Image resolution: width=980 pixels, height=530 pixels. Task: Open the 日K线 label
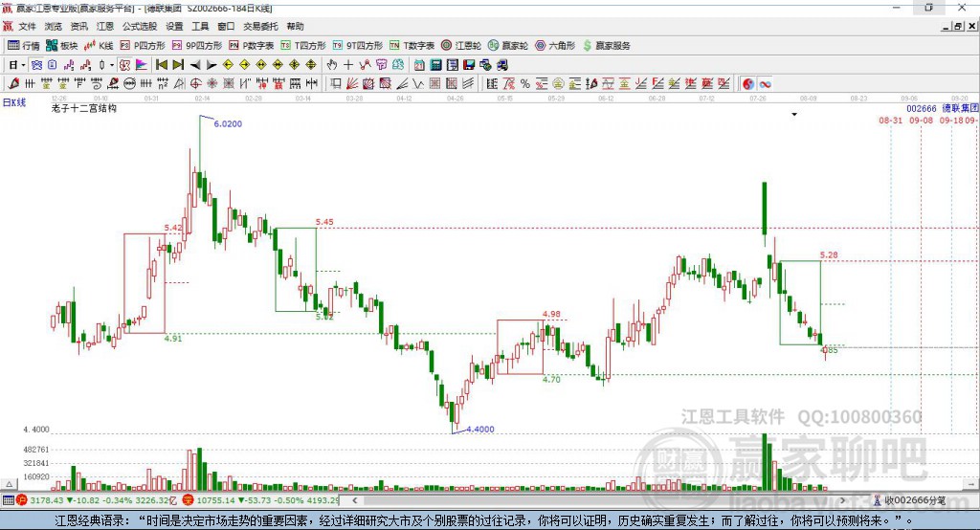pyautogui.click(x=14, y=102)
